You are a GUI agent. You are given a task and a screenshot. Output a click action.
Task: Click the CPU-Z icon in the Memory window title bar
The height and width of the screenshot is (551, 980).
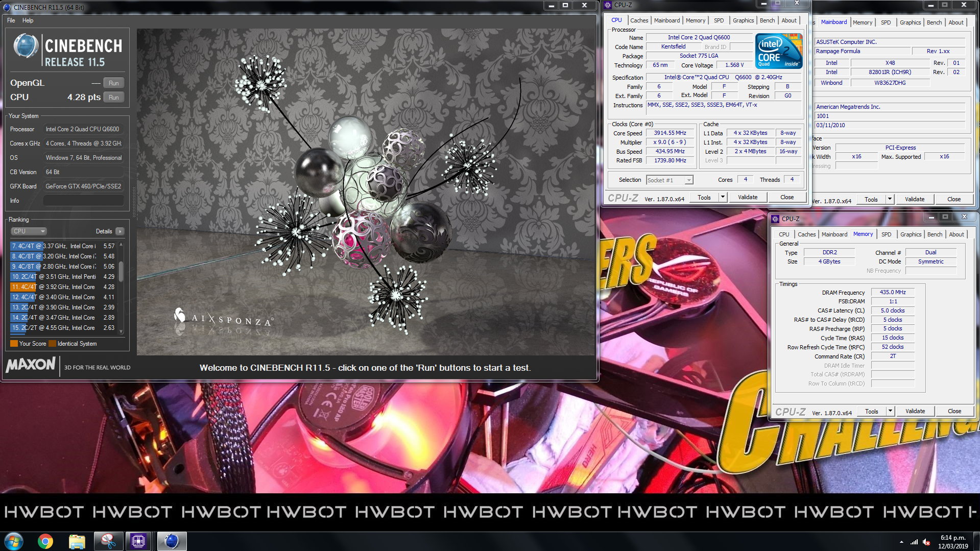pos(775,219)
